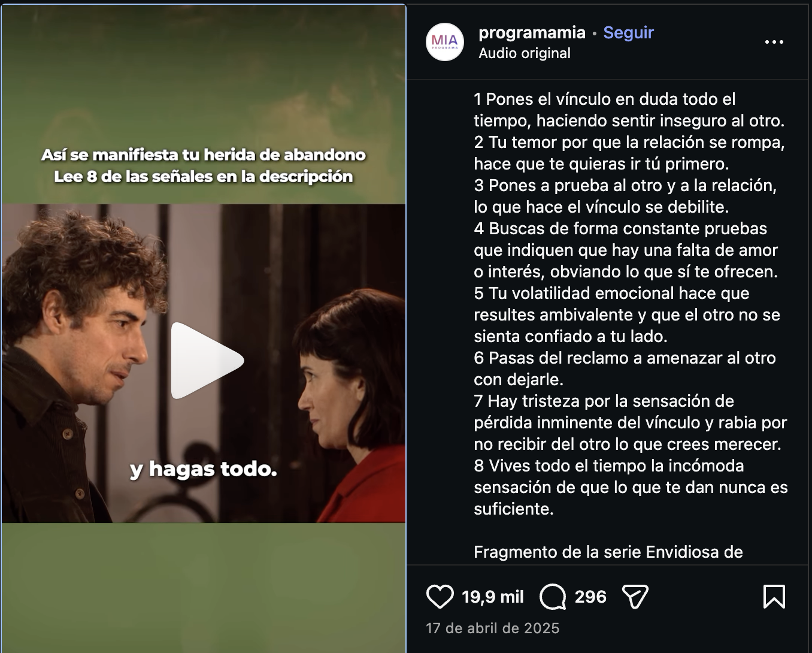The height and width of the screenshot is (653, 812).
Task: Open more options three-dot menu
Action: click(x=774, y=42)
